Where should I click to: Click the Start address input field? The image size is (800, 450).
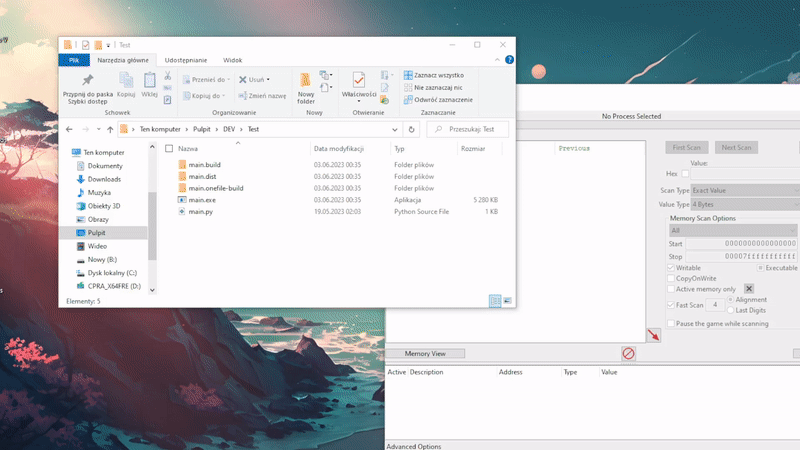tap(741, 243)
